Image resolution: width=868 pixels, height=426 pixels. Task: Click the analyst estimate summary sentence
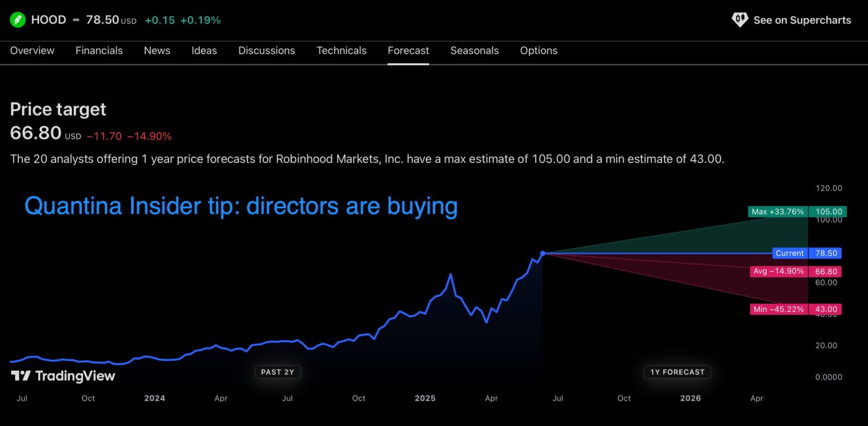[x=367, y=159]
